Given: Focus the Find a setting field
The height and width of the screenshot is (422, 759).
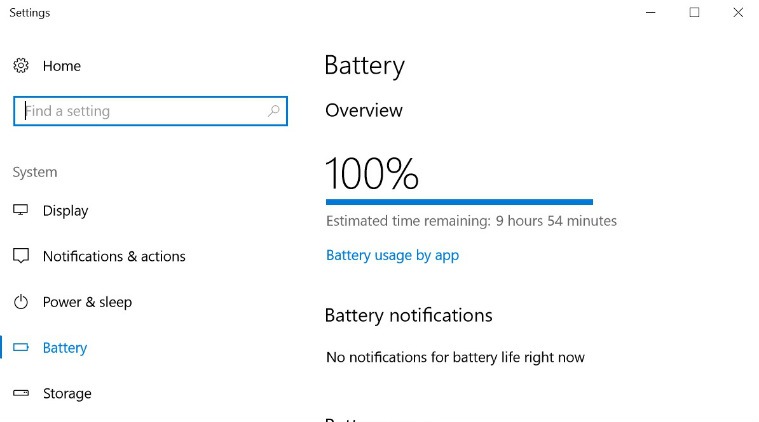Looking at the screenshot, I should pyautogui.click(x=151, y=111).
